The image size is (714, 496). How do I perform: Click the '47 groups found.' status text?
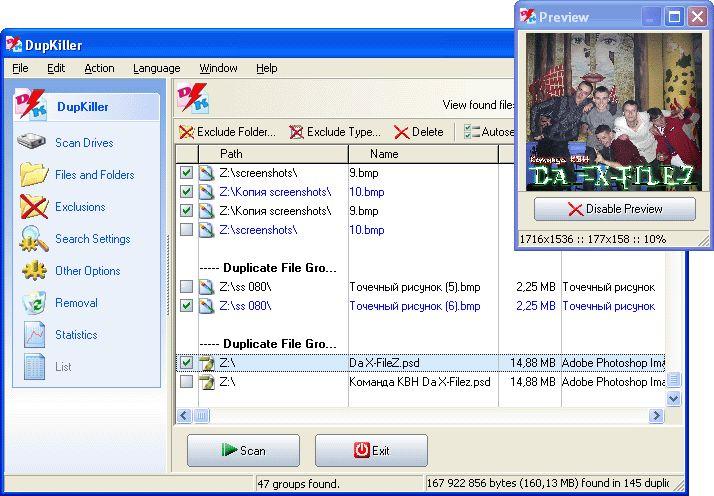(x=299, y=484)
